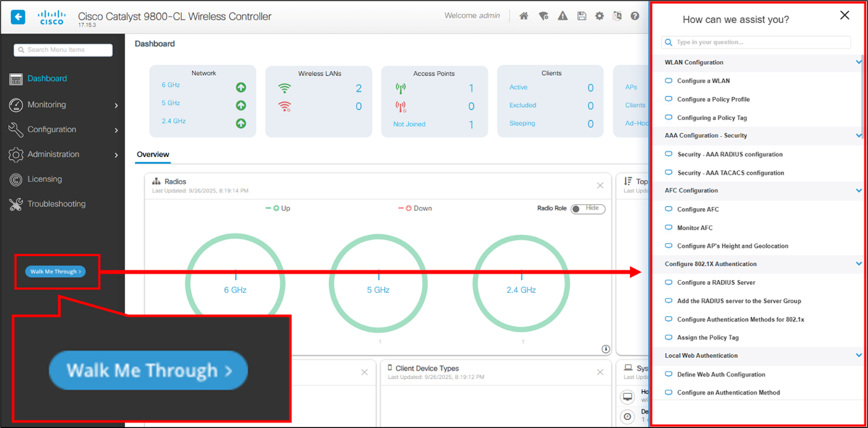
Task: Expand the Administration submenu arrow
Action: tap(116, 155)
